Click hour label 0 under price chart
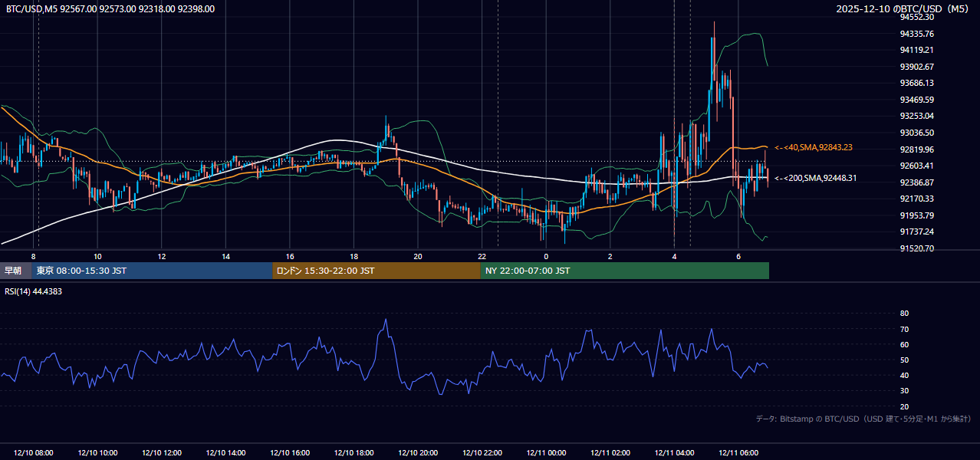The width and height of the screenshot is (980, 460). [x=546, y=256]
